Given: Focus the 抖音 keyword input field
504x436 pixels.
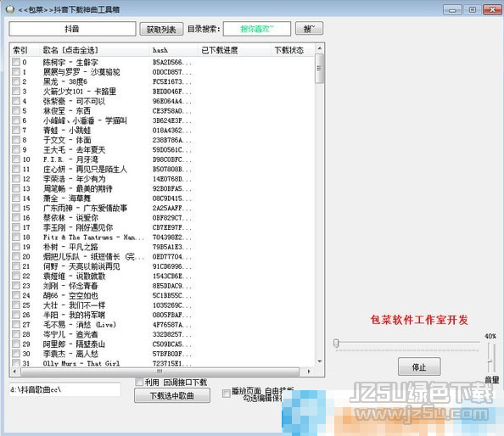Looking at the screenshot, I should pyautogui.click(x=72, y=29).
